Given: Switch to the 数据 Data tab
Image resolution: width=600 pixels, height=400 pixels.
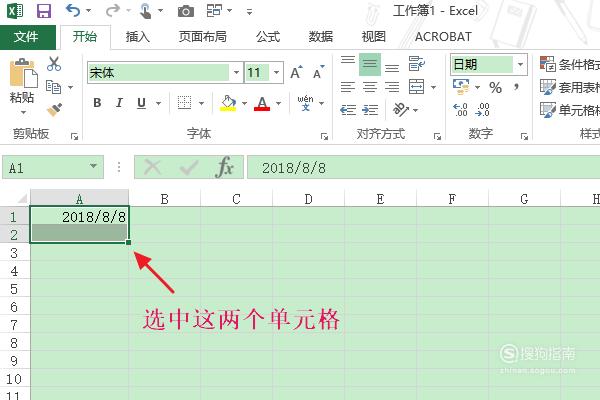Looking at the screenshot, I should coord(321,37).
